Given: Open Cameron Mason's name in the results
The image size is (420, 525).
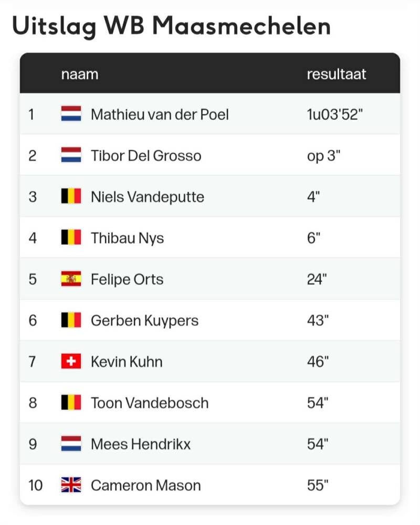Looking at the screenshot, I should 145,485.
